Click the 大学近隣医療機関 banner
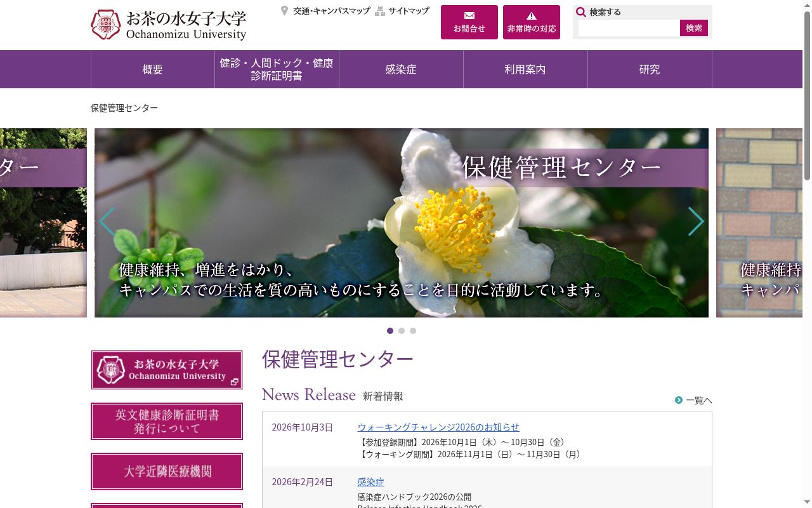 tap(167, 471)
